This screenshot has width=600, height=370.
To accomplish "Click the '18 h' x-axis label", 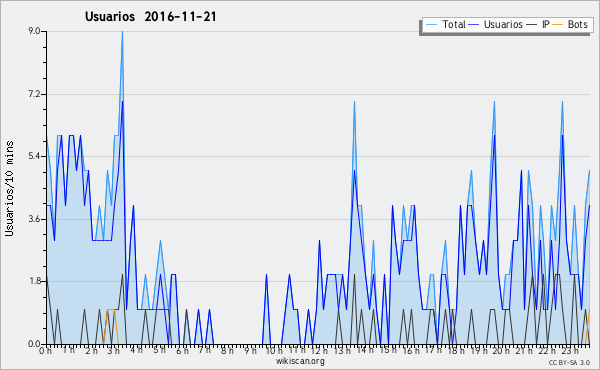I will tap(456, 350).
